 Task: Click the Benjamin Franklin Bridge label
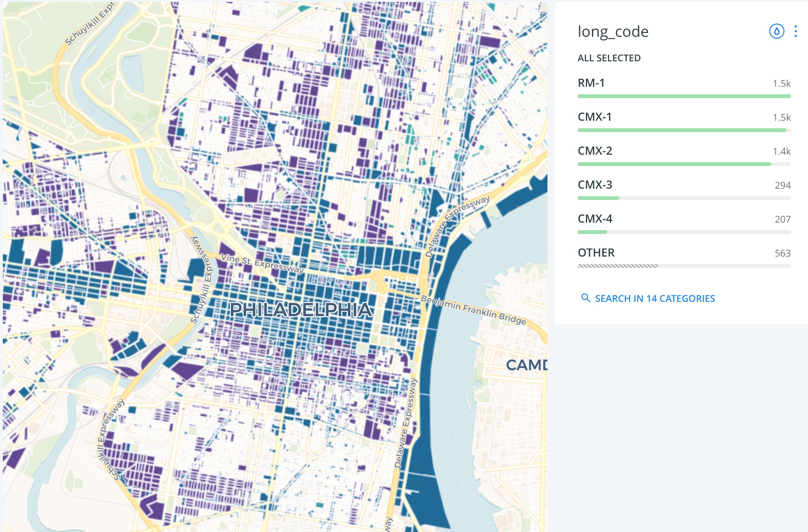click(x=473, y=310)
